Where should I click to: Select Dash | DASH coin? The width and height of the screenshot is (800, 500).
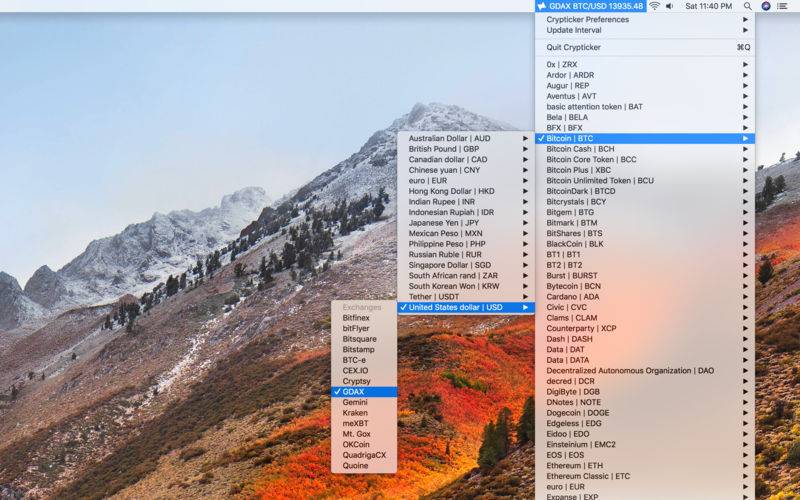point(645,339)
